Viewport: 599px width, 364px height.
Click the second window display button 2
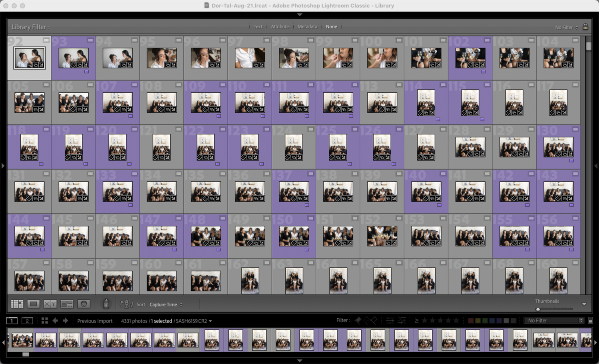pyautogui.click(x=27, y=320)
